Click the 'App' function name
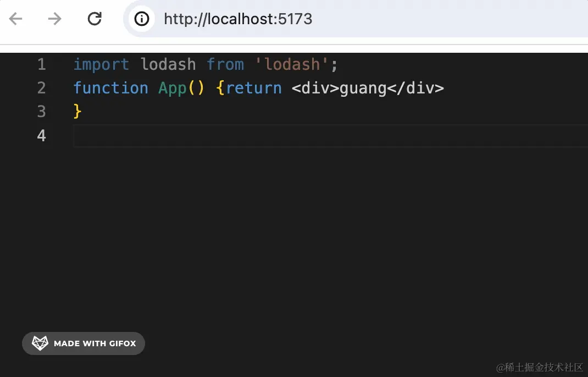 [172, 89]
